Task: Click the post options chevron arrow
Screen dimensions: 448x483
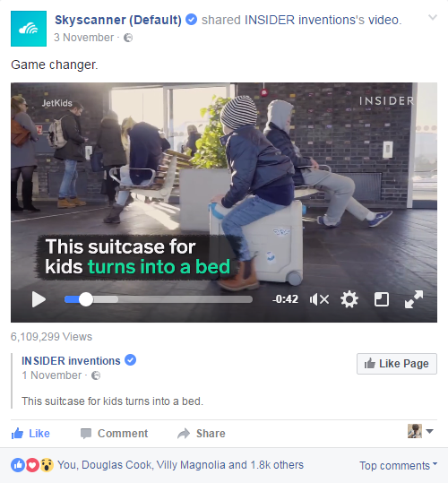Action: [x=433, y=18]
